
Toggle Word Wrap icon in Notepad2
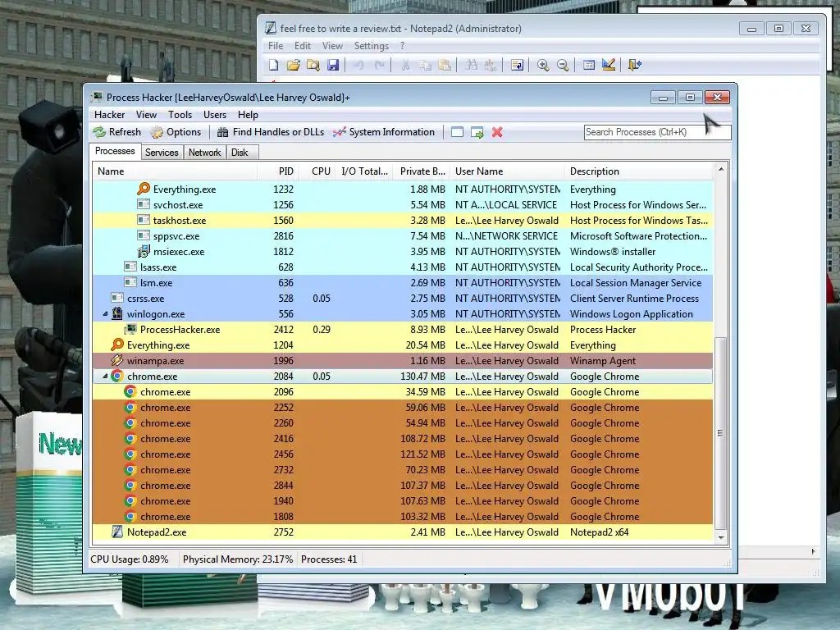517,65
